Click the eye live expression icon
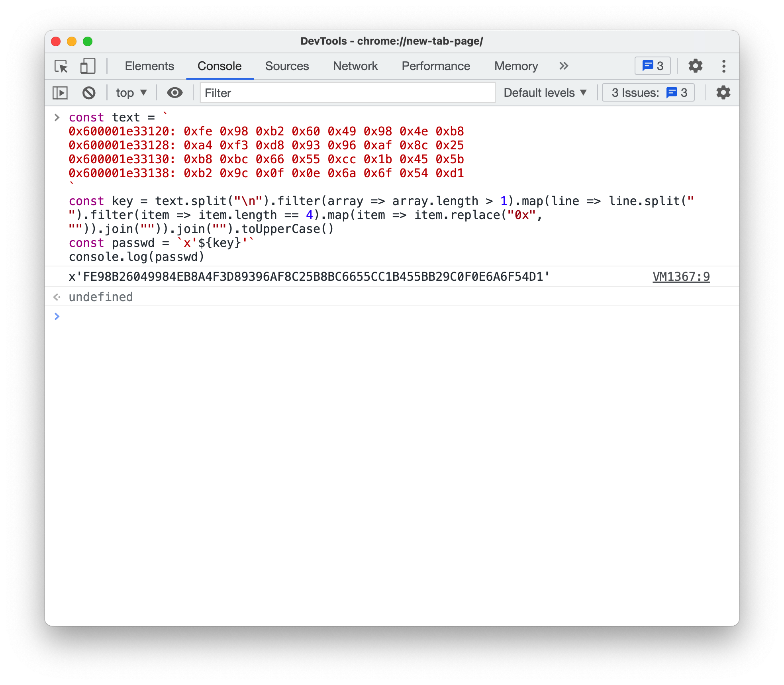This screenshot has width=784, height=685. click(174, 93)
